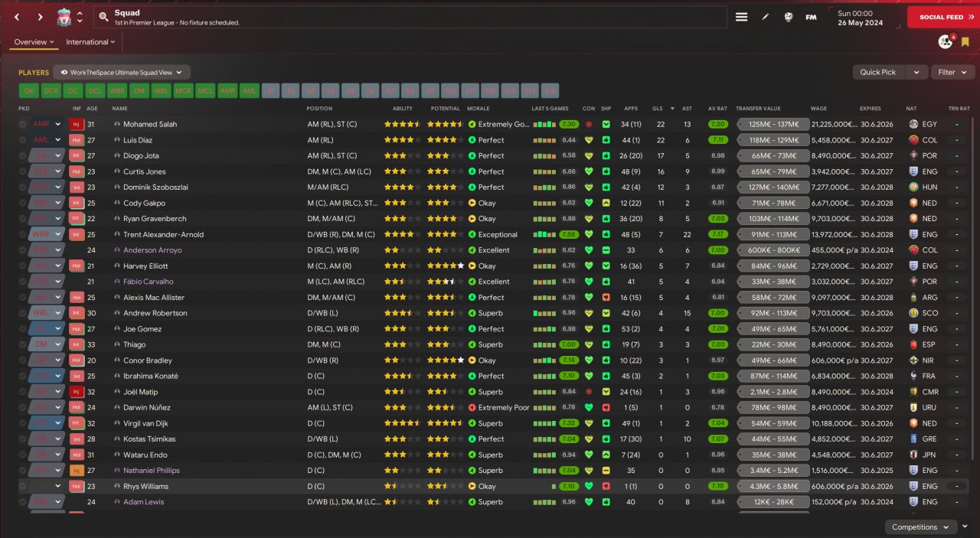Click Luis Diaz's Hol status icon

[x=77, y=140]
